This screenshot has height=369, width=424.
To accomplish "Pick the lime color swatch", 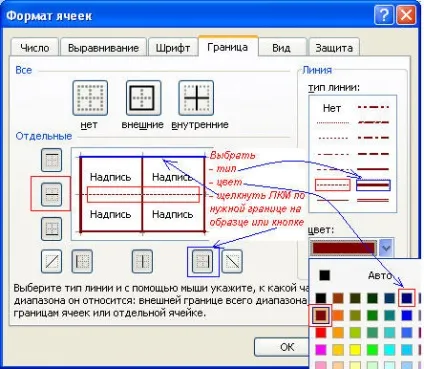I will coord(355,332).
